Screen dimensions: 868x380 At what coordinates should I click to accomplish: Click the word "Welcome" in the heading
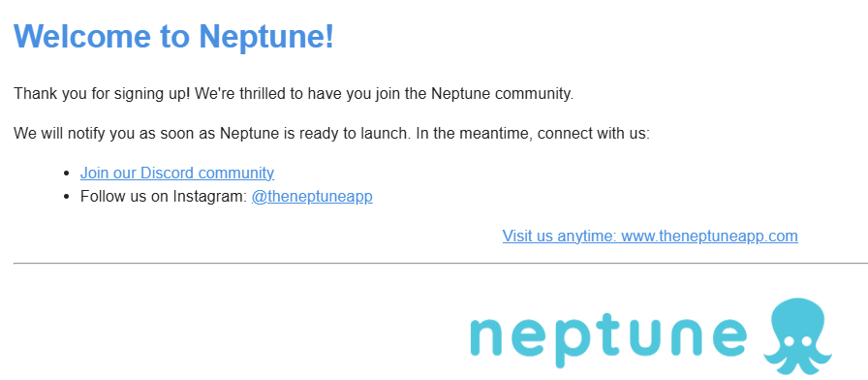(82, 36)
